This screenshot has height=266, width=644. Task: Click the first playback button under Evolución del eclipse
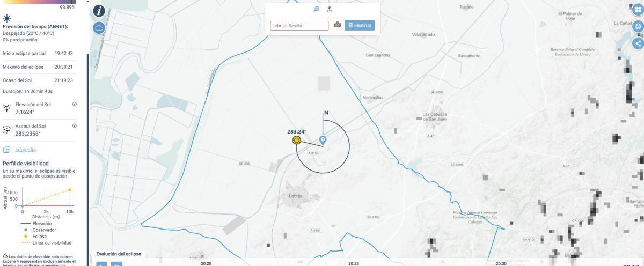pyautogui.click(x=101, y=264)
